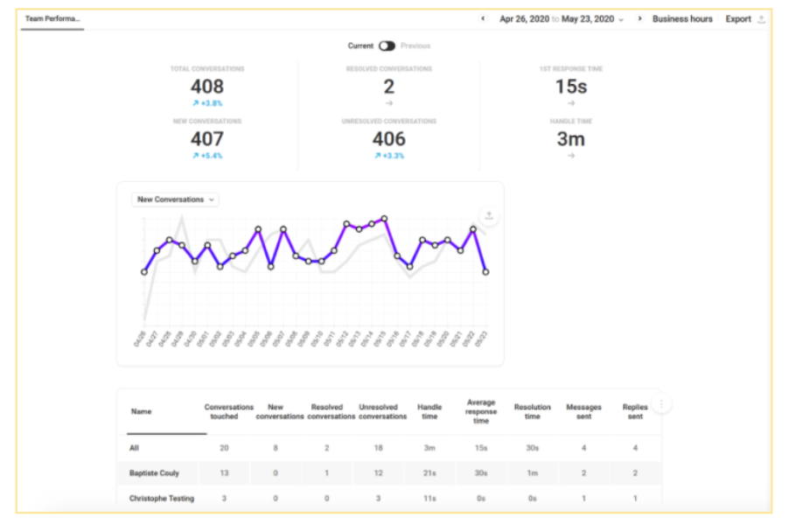Click chart export icon button
This screenshot has width=796, height=532.
coord(489,216)
